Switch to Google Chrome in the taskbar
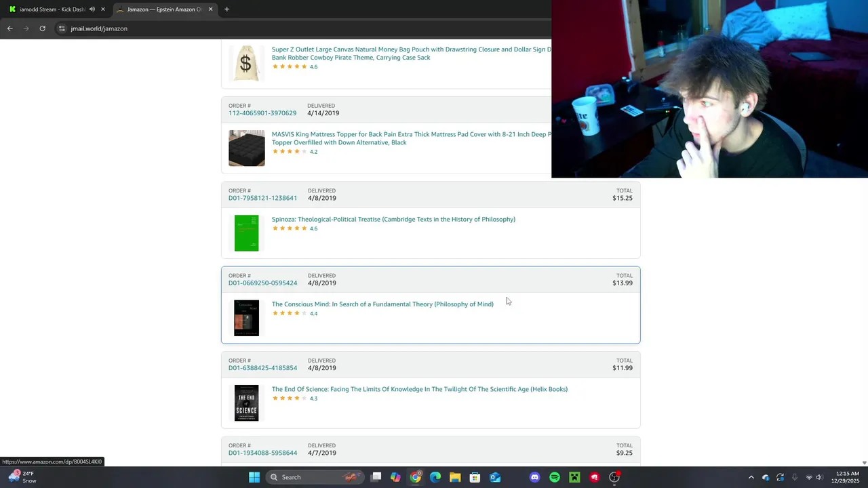The width and height of the screenshot is (868, 488). (416, 477)
